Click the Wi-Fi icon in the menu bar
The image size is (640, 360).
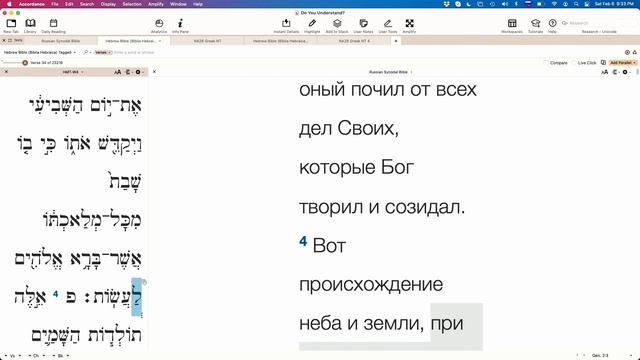[554, 4]
